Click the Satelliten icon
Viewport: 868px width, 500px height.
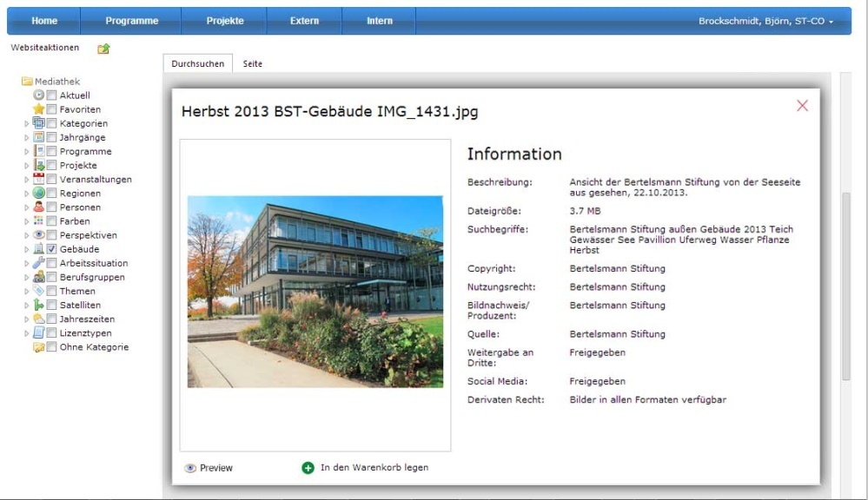coord(39,304)
